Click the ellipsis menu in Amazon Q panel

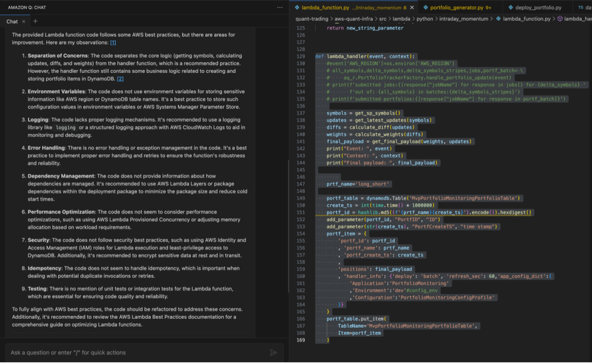tap(280, 7)
